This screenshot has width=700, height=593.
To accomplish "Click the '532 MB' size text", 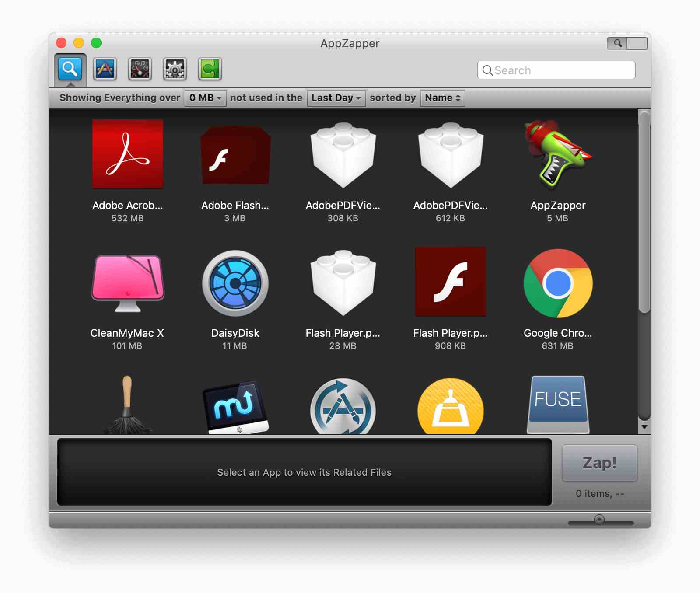I will pyautogui.click(x=127, y=218).
